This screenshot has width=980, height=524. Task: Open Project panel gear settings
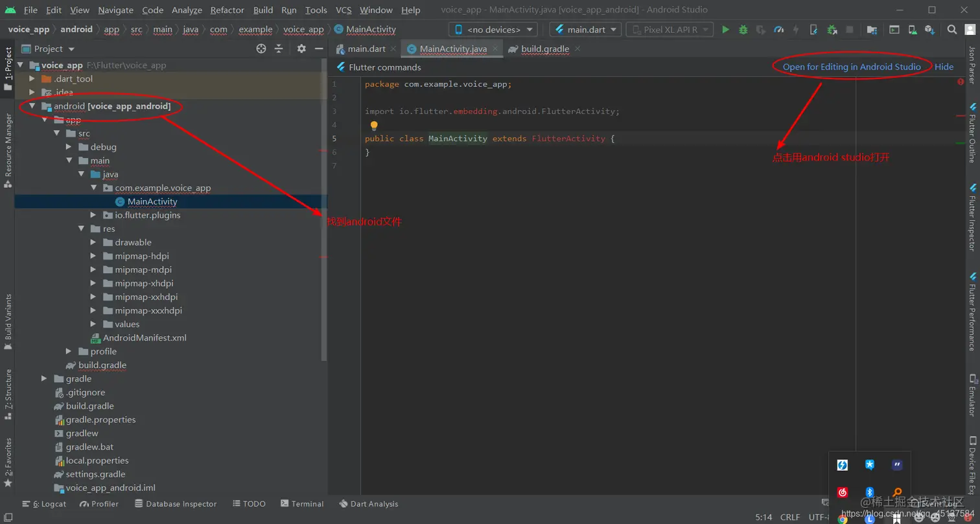301,49
